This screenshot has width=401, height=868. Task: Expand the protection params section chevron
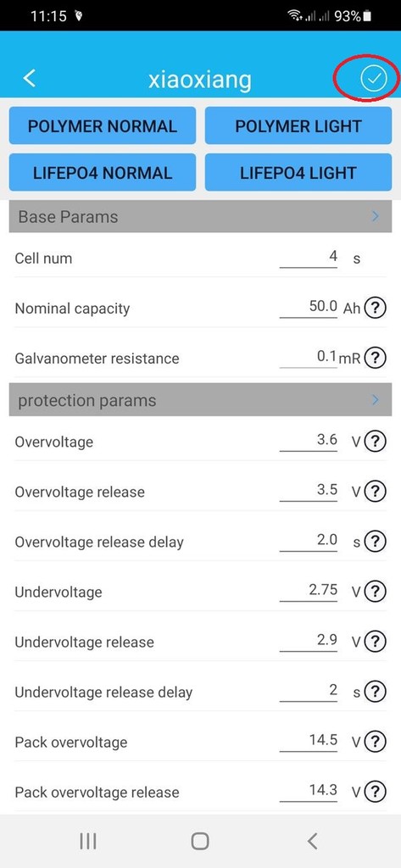(x=376, y=400)
